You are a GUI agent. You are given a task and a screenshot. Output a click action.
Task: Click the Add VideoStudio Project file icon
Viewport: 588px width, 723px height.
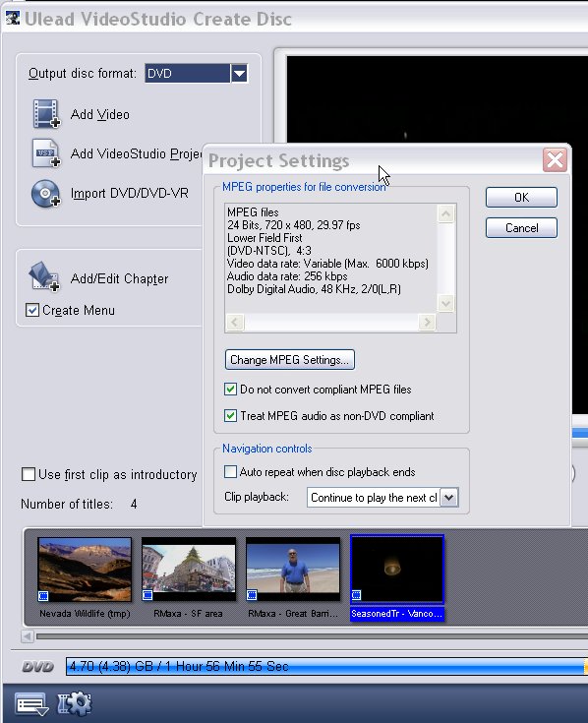click(x=46, y=153)
